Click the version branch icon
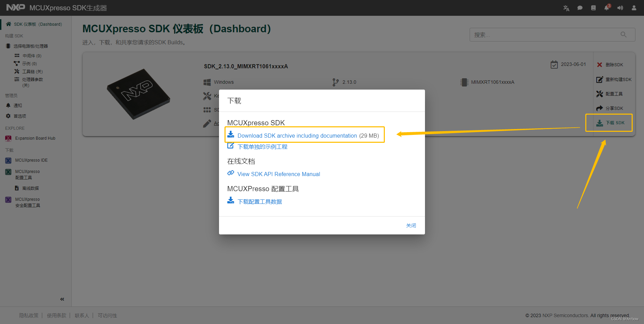The image size is (644, 324). 335,82
